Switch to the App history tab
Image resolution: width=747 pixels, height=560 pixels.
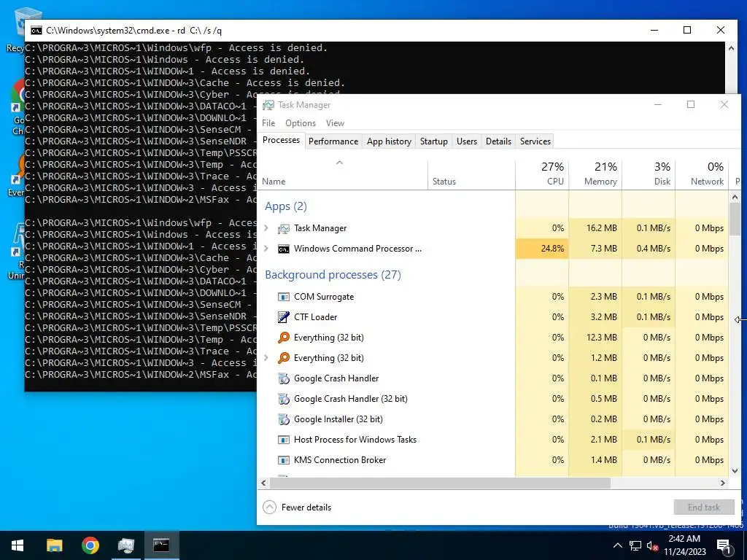pos(390,141)
